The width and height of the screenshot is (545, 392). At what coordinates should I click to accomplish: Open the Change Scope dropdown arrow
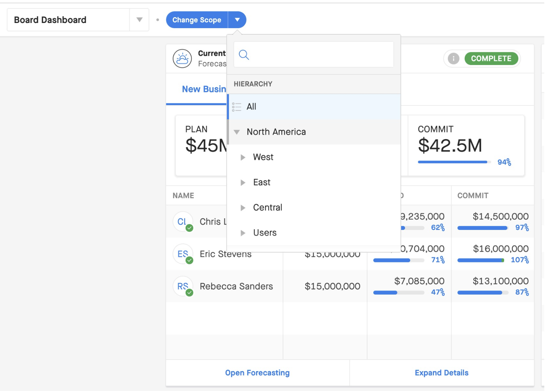point(237,20)
